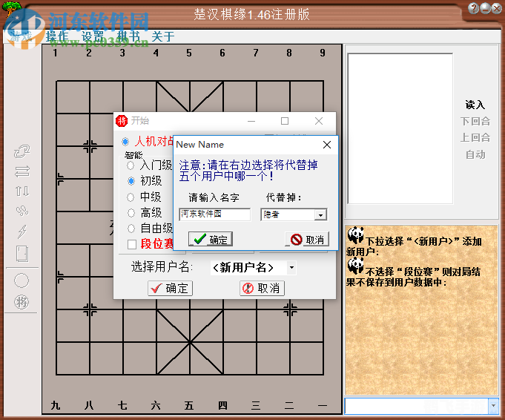Click the 将 piece icon in left toolbar
The image size is (505, 420).
coord(22,302)
